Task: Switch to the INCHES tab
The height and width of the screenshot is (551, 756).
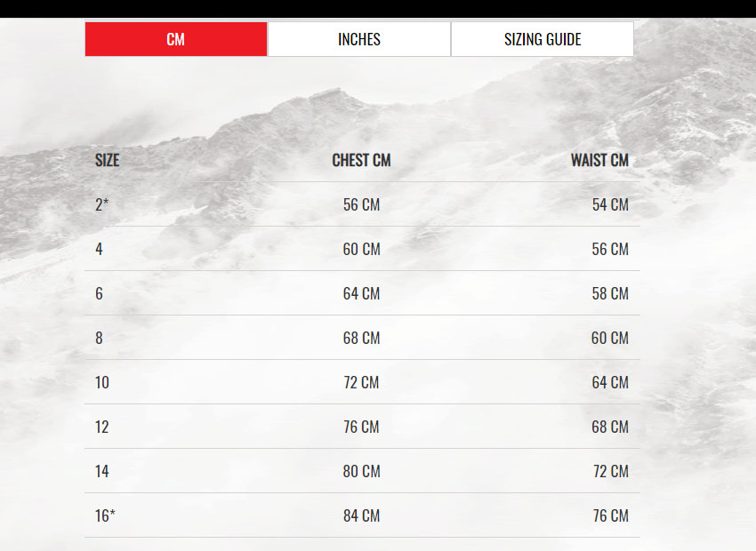Action: tap(359, 39)
